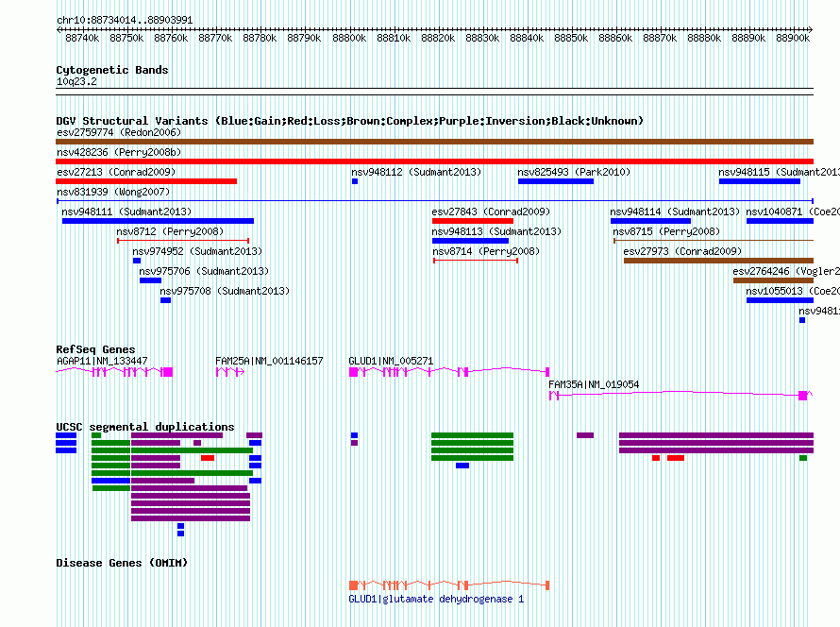Viewport: 840px width, 627px height.
Task: Select the GLUD1|NM_005271 RefSeq gene model
Action: (449, 372)
